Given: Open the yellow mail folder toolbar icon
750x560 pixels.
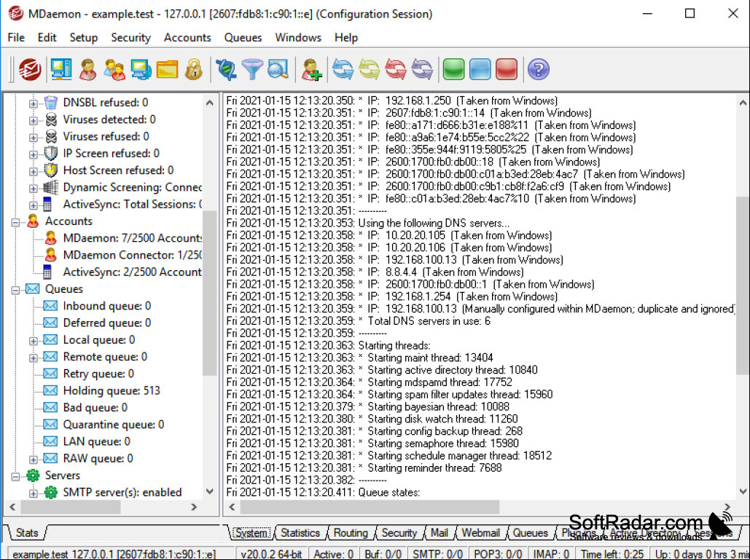Looking at the screenshot, I should coord(167,70).
